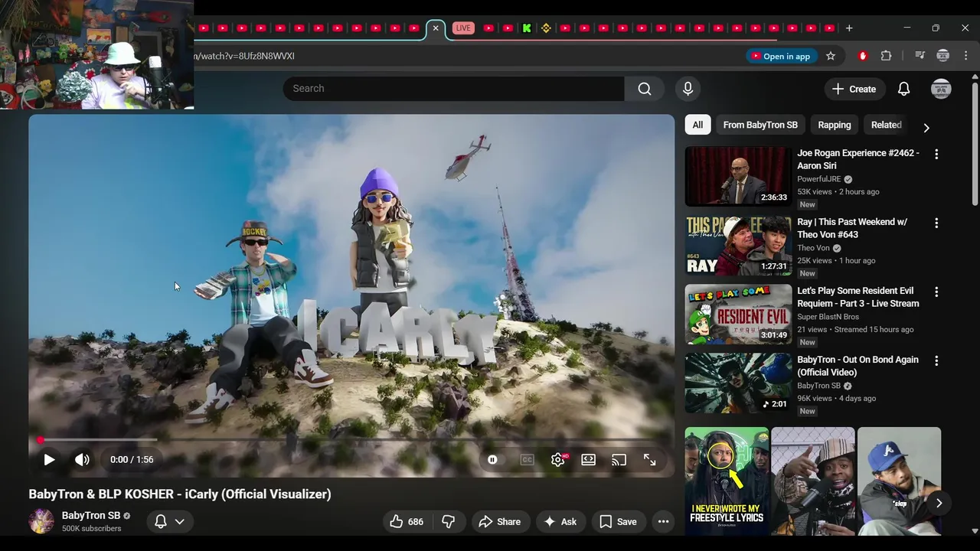Select From BabyTron SB chip
This screenshot has height=551, width=980.
(x=760, y=125)
